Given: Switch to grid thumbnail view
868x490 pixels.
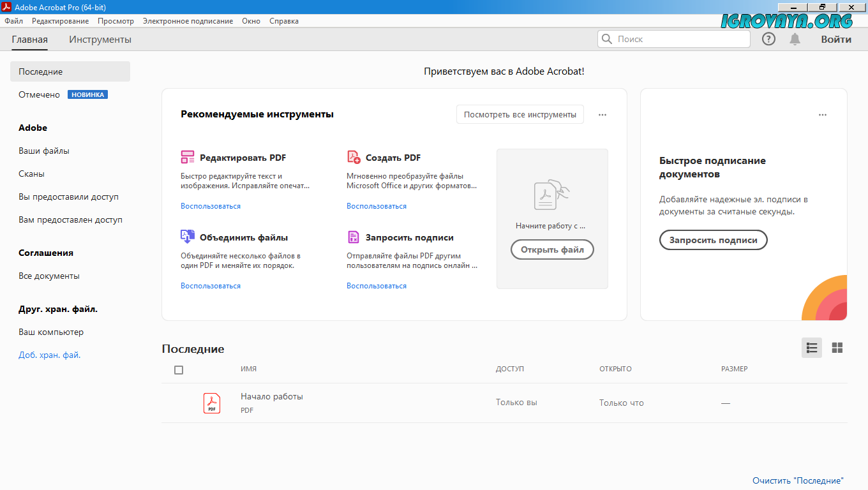Looking at the screenshot, I should [x=837, y=348].
